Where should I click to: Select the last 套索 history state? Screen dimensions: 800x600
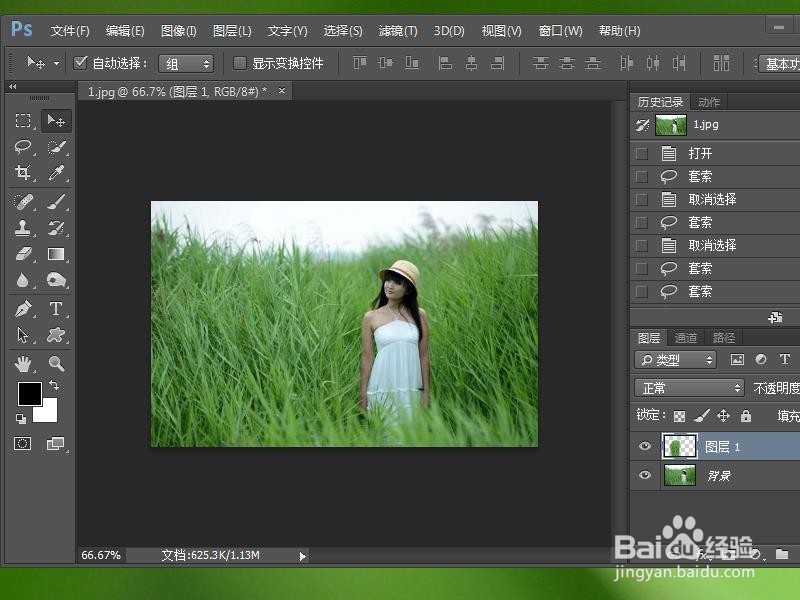pos(715,291)
